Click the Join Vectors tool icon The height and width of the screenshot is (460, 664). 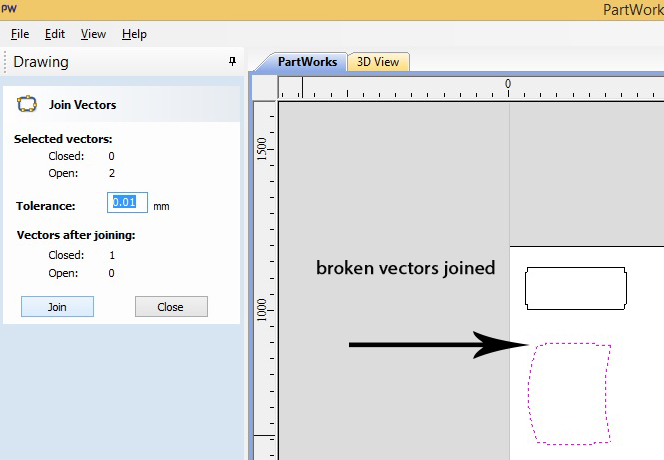[x=26, y=104]
